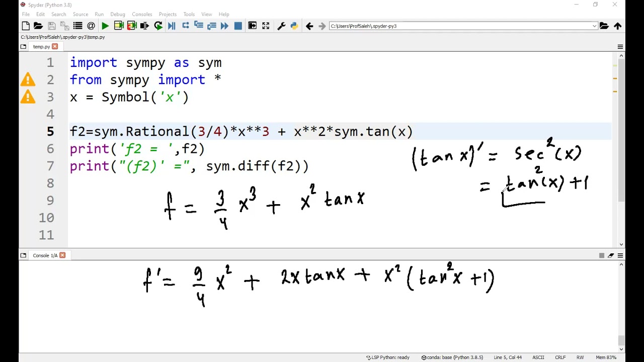Click LSP Python: ready status

[388, 357]
